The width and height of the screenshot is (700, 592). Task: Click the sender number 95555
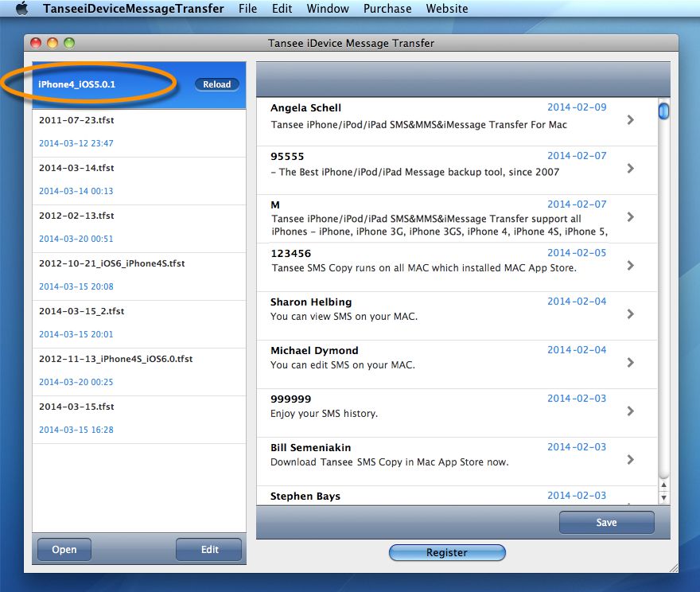coord(287,157)
